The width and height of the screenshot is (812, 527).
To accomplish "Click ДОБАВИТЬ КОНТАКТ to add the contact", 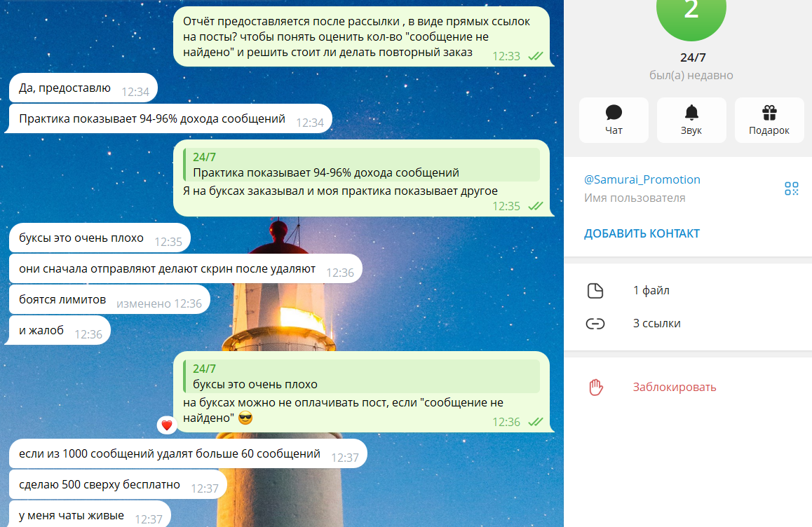I will [642, 233].
